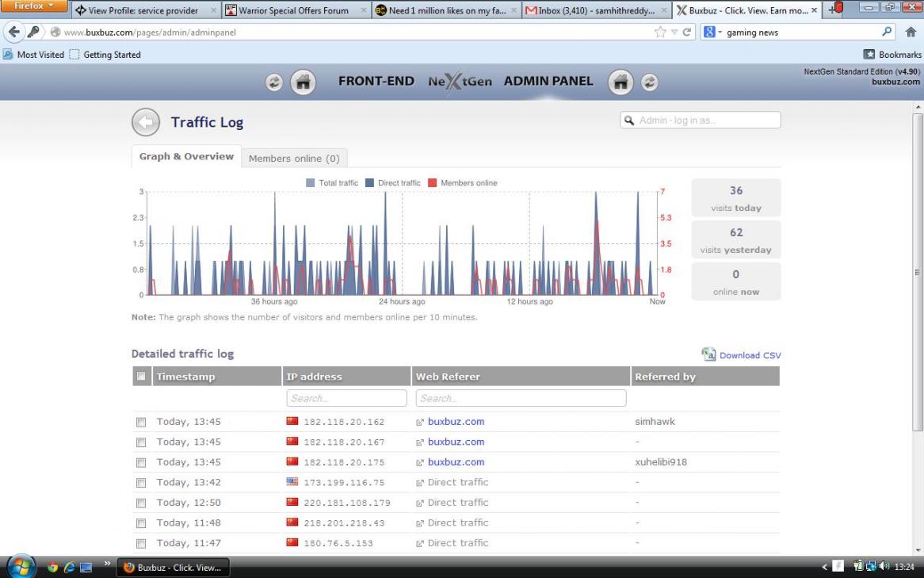Click the Buxbuz Firefox taskbar button
Viewport: 924px width, 578px height.
click(x=174, y=568)
